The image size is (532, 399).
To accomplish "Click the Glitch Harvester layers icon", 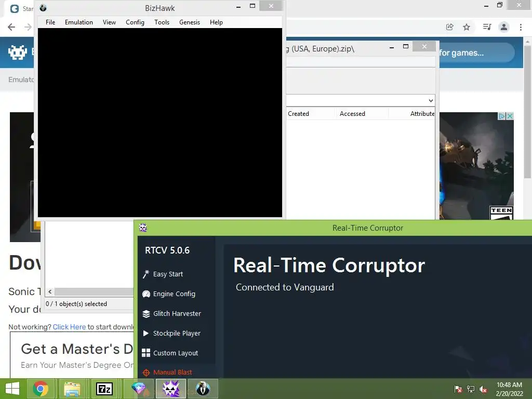I will pos(146,314).
